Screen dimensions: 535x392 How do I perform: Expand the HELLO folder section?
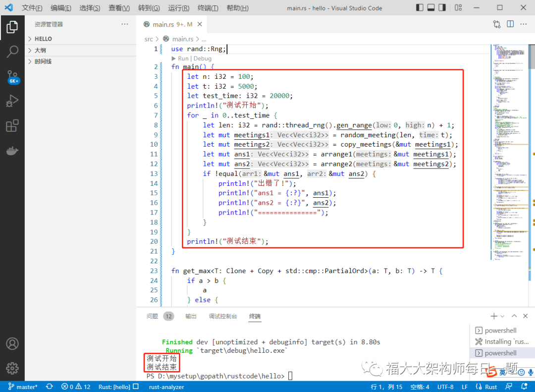click(81, 39)
